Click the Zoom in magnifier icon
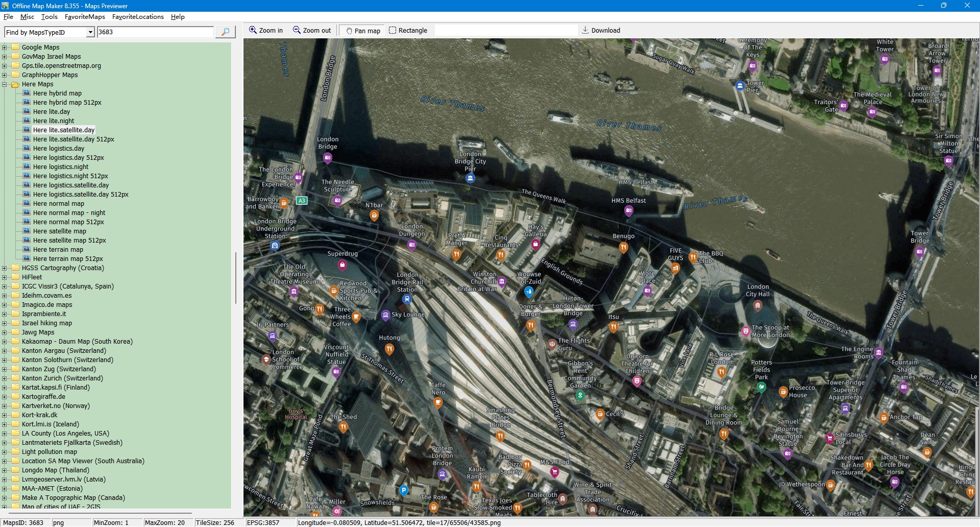The image size is (980, 527). (x=253, y=30)
